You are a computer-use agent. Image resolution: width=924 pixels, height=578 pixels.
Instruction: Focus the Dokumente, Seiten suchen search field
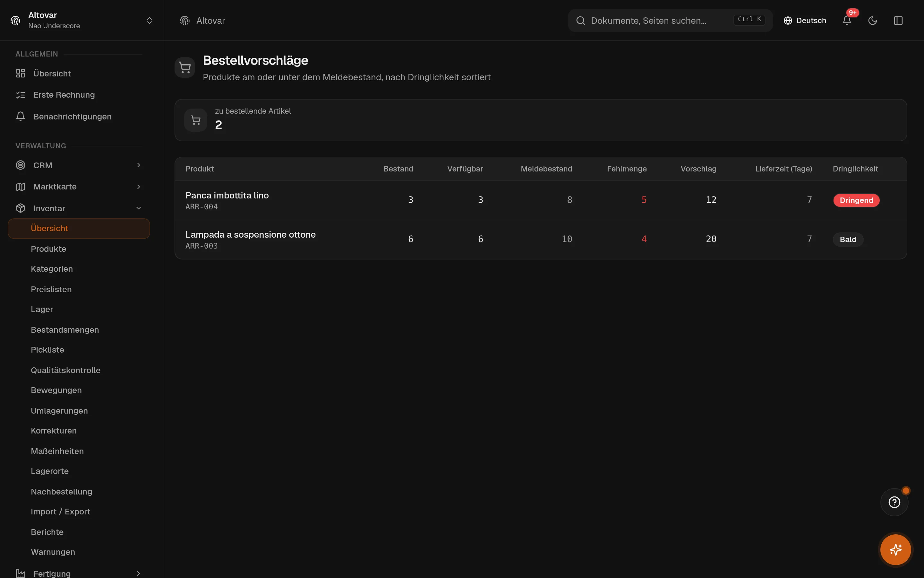tap(670, 21)
